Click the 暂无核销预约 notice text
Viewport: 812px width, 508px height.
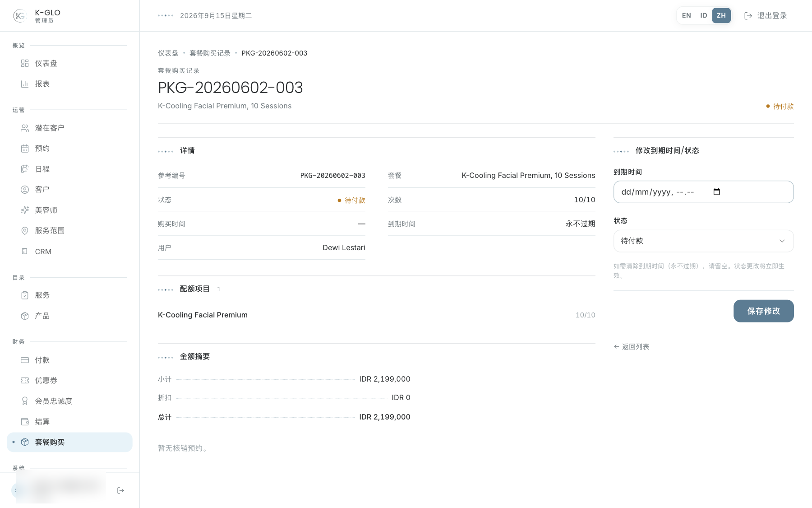tap(184, 448)
